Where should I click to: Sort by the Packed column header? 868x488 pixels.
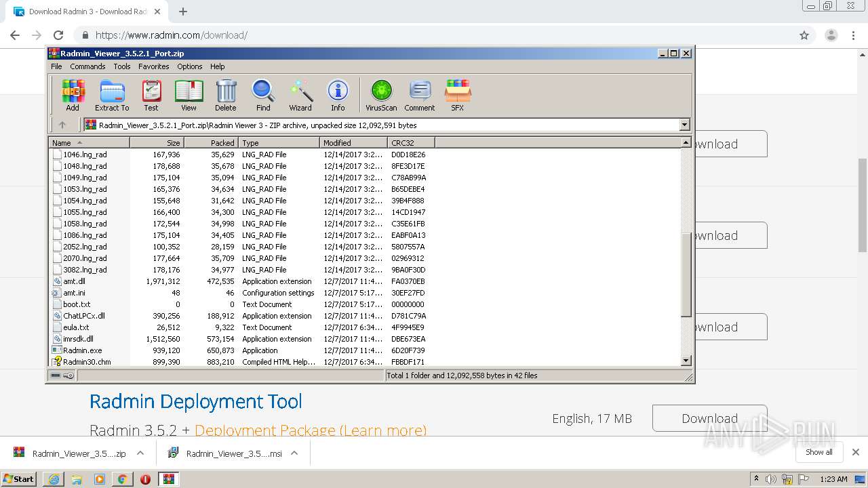(x=211, y=142)
